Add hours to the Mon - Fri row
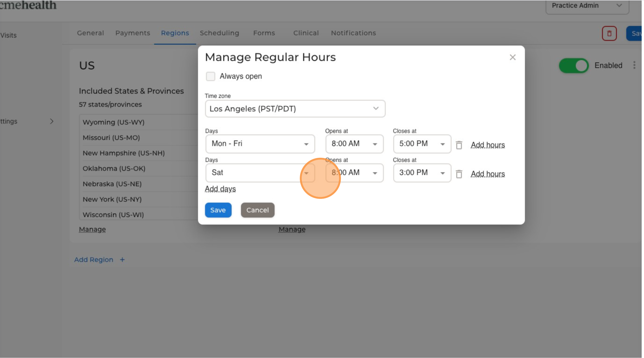Viewport: 644px width, 358px height. click(x=488, y=145)
